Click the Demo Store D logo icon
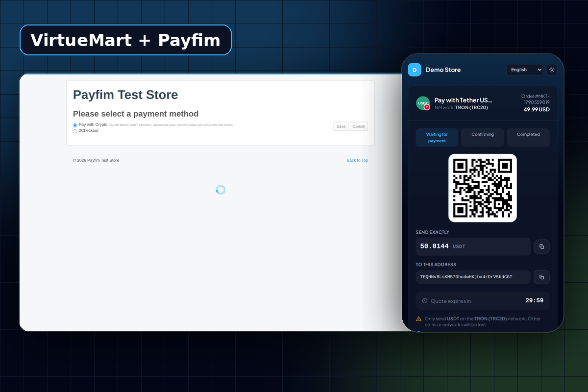The width and height of the screenshot is (588, 392). pyautogui.click(x=415, y=70)
